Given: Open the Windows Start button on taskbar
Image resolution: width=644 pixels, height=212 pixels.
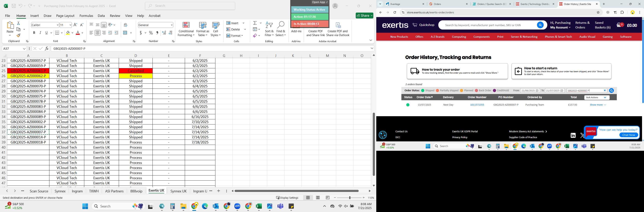Looking at the screenshot, I should pyautogui.click(x=85, y=206).
